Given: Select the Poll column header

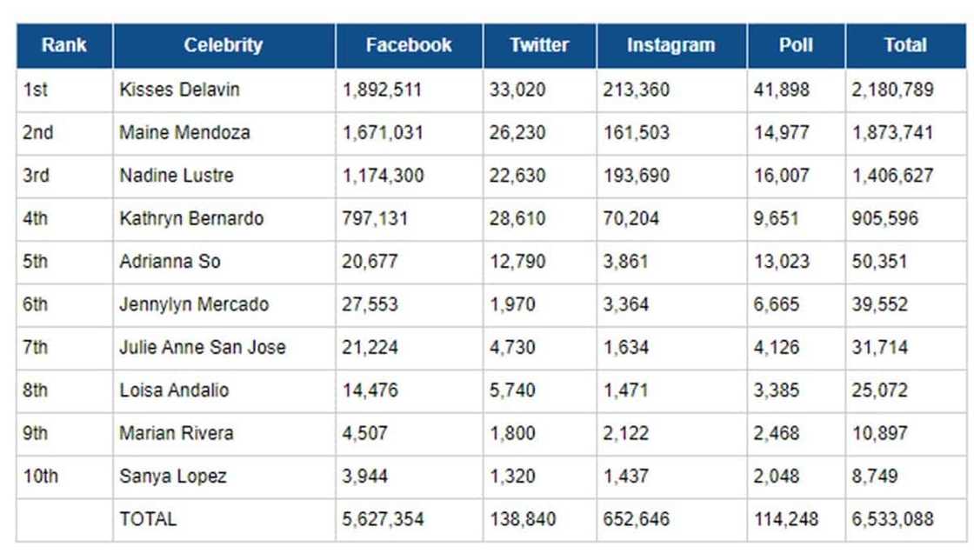Looking at the screenshot, I should (796, 45).
